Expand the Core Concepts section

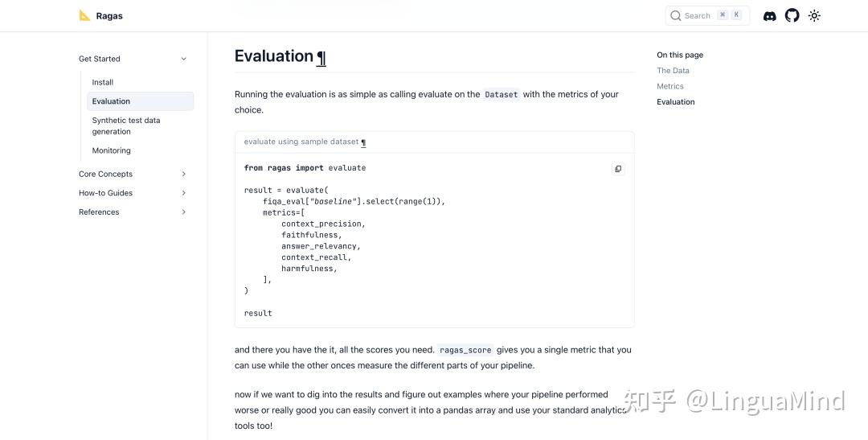click(183, 174)
